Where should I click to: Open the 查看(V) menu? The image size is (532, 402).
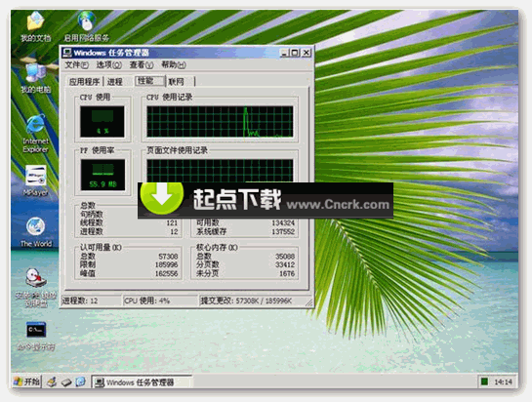point(142,64)
